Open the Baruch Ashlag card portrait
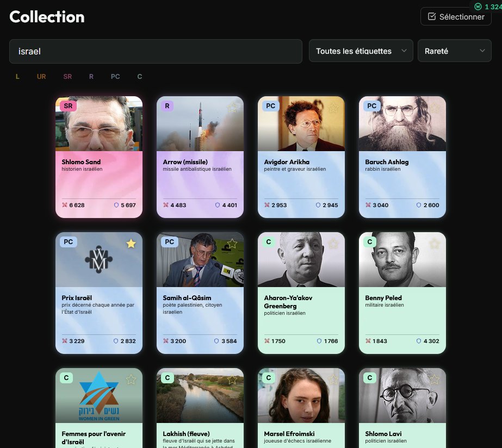The height and width of the screenshot is (448, 502). click(x=402, y=124)
